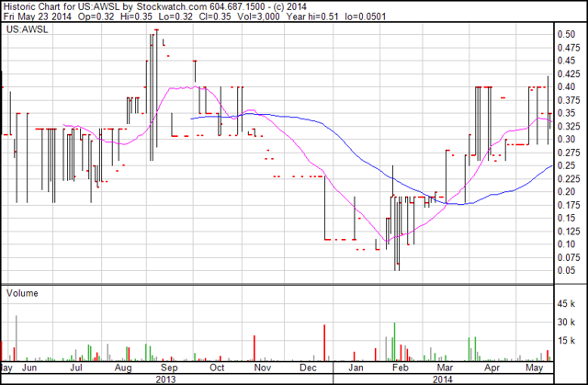This screenshot has width=588, height=385.
Task: Click the 'May' month label on the right
Action: (x=535, y=368)
